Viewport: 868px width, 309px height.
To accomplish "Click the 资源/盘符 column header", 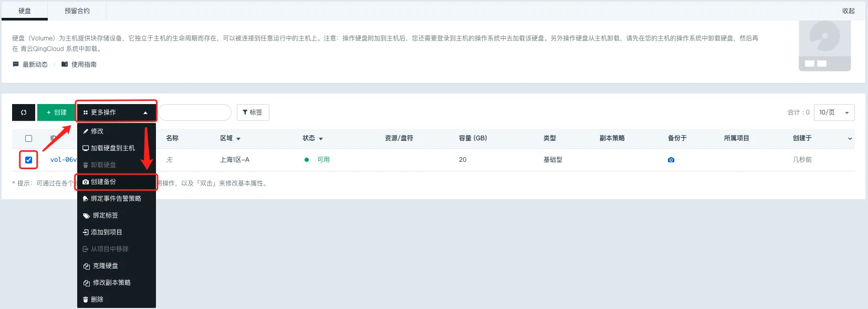I will [x=399, y=138].
